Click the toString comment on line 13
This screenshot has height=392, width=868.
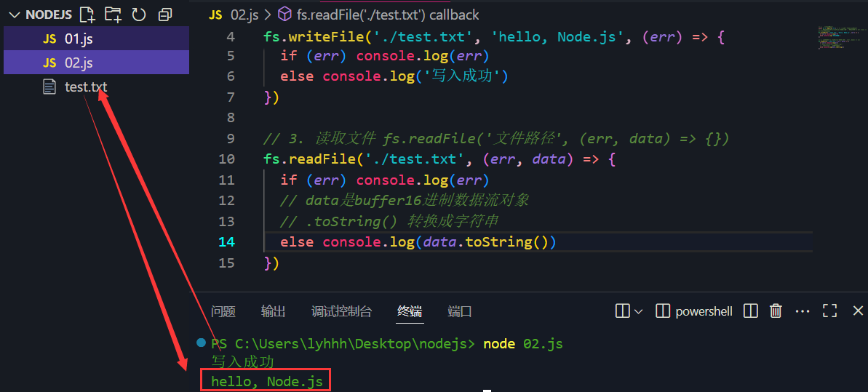point(390,222)
